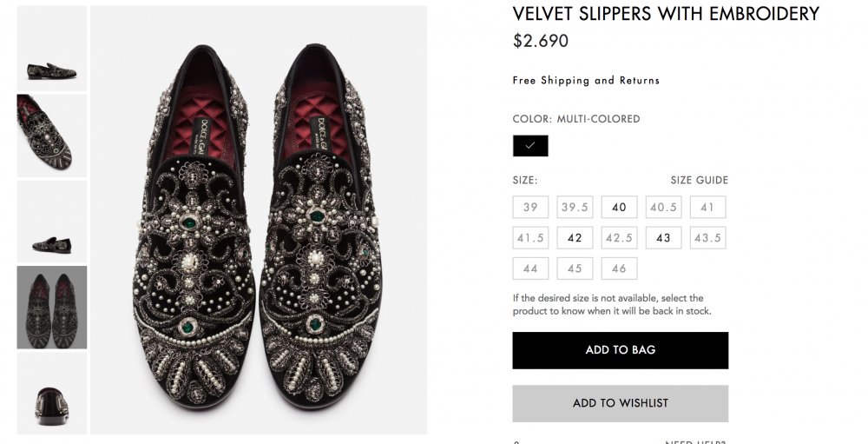Select size 45
The width and height of the screenshot is (868, 444).
(x=575, y=268)
